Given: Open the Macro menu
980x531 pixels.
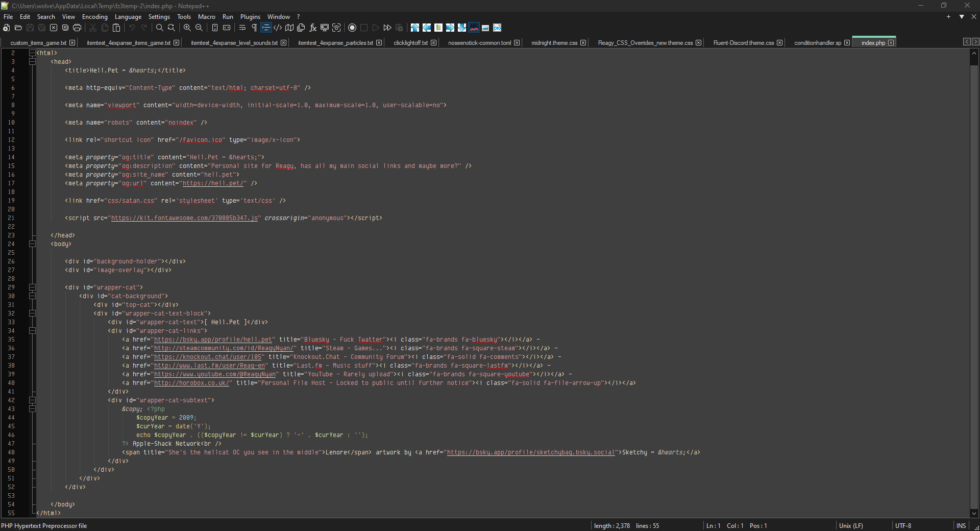Looking at the screenshot, I should pos(207,17).
